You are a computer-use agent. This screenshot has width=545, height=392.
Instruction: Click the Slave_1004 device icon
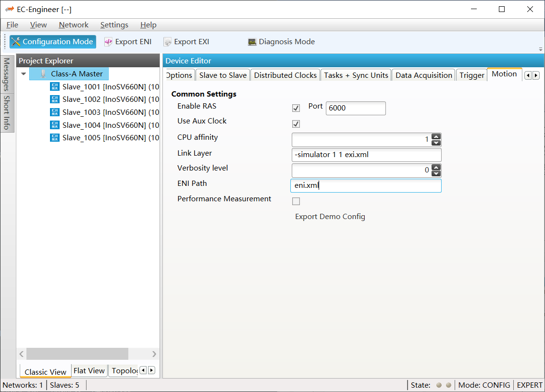55,125
